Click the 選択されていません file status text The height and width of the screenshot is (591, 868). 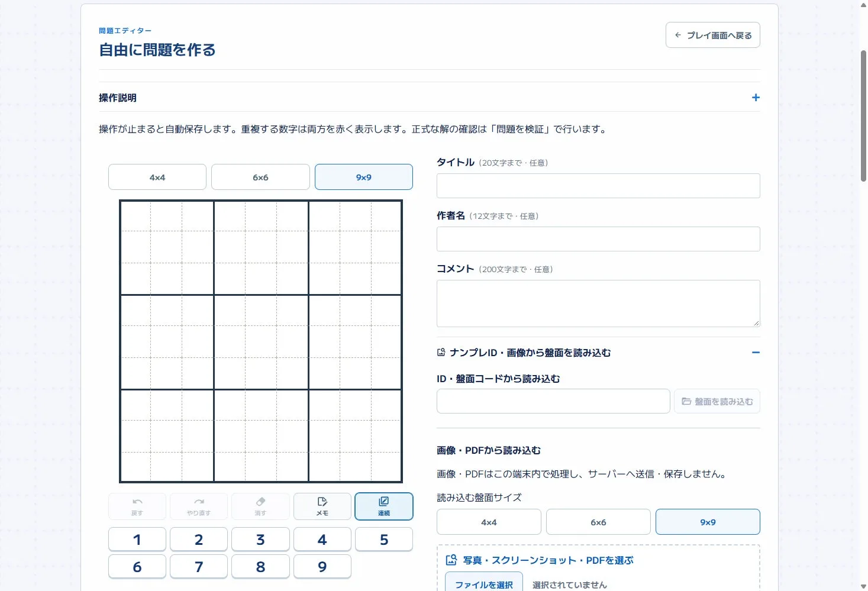click(570, 584)
